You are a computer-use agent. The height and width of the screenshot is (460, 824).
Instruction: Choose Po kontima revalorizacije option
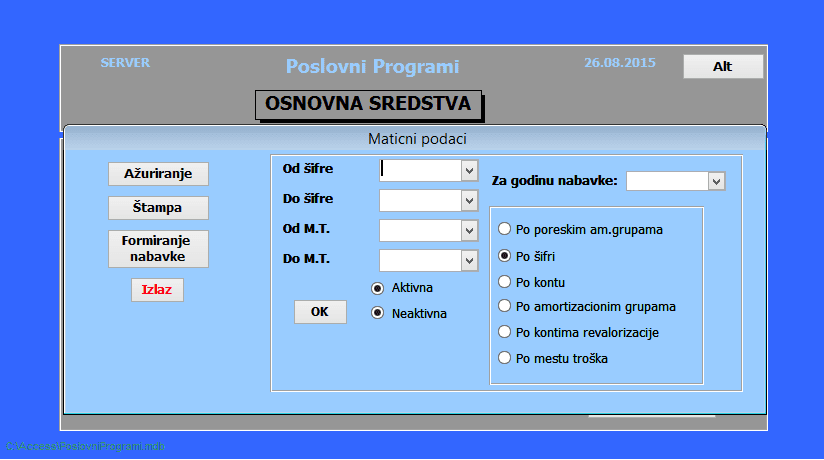tap(505, 332)
